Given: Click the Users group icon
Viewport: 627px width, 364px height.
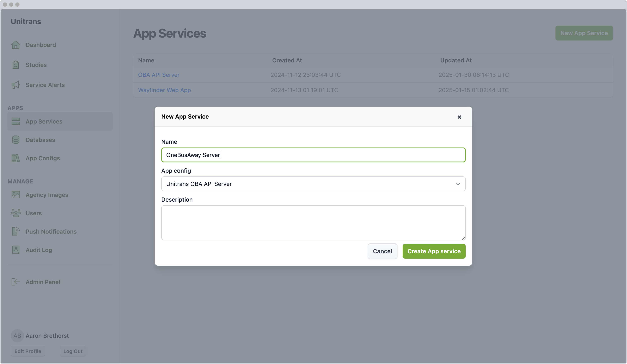Looking at the screenshot, I should (x=16, y=213).
